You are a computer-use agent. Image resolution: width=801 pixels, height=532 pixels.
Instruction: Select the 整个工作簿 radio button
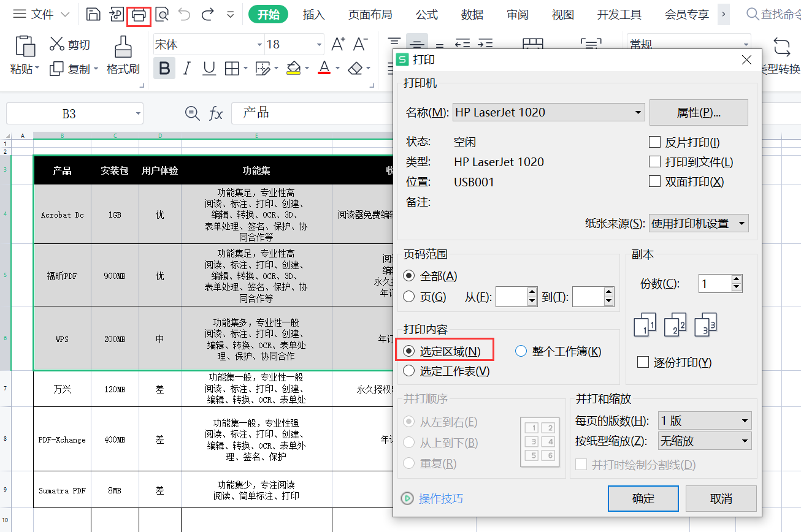tap(521, 351)
